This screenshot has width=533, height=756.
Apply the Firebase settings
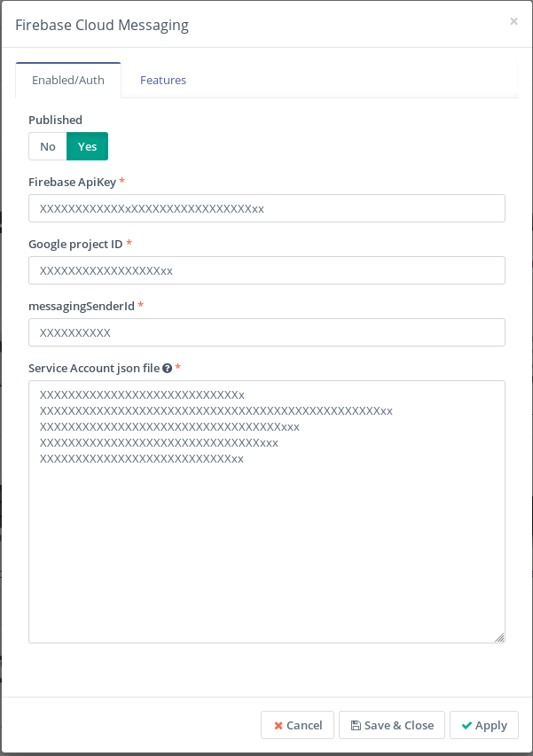(484, 725)
